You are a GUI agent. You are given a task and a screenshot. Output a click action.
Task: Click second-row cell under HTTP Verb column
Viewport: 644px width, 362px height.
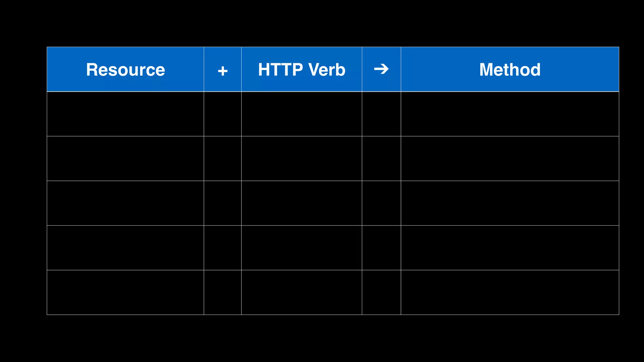[302, 158]
